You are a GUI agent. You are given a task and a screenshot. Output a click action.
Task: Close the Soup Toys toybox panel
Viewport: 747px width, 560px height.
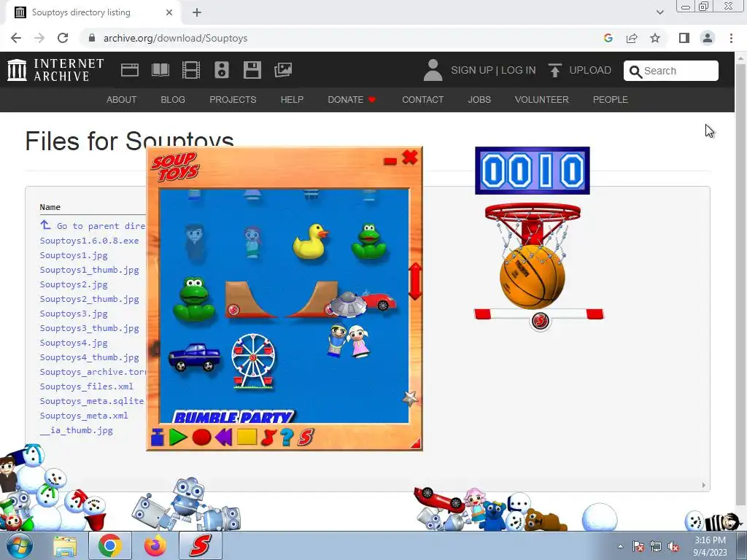point(410,157)
